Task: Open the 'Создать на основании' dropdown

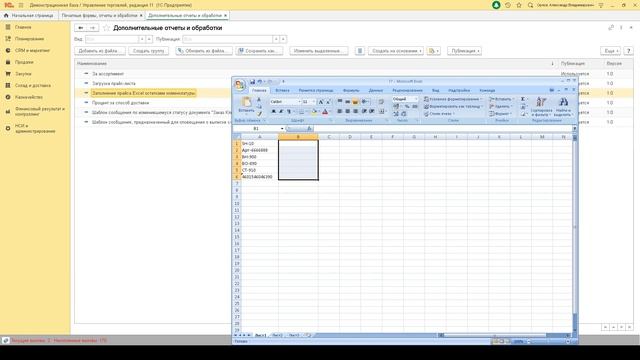Action: (x=396, y=51)
